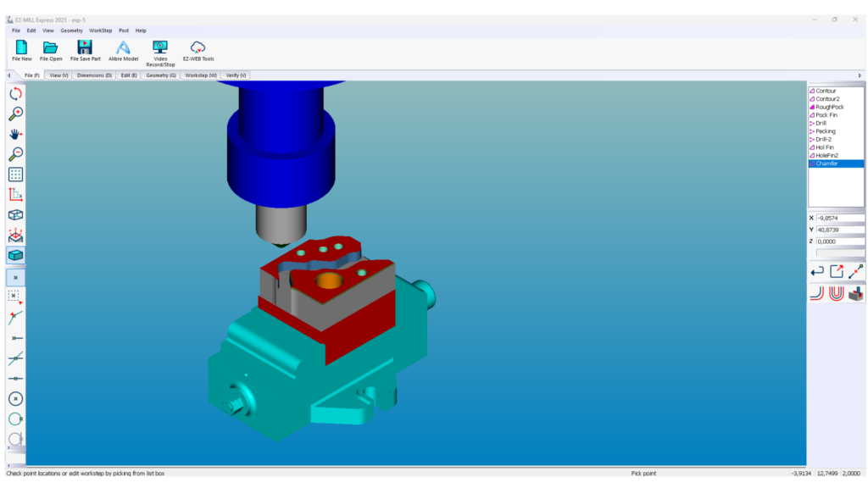The width and height of the screenshot is (868, 488).
Task: Select the pan hand tool
Action: (15, 134)
